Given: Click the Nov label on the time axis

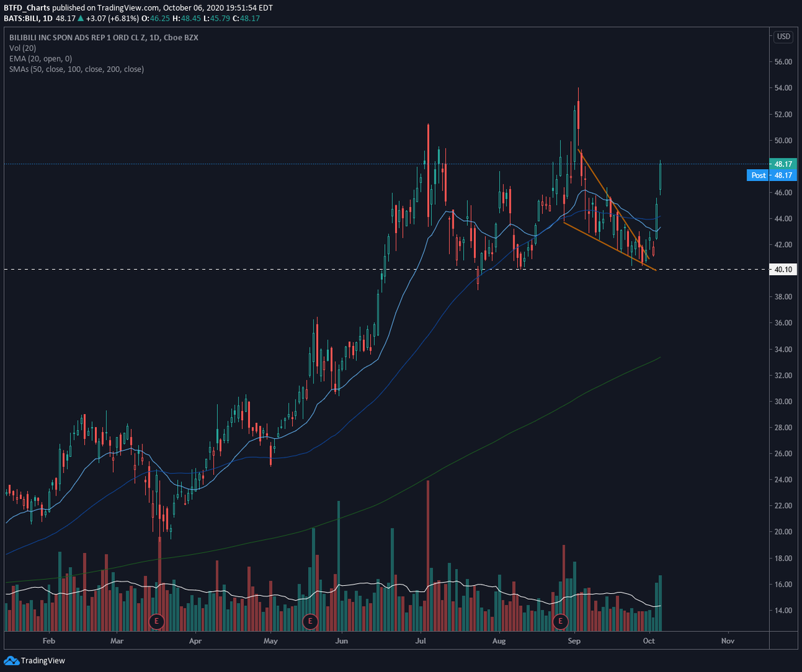Looking at the screenshot, I should (x=728, y=641).
